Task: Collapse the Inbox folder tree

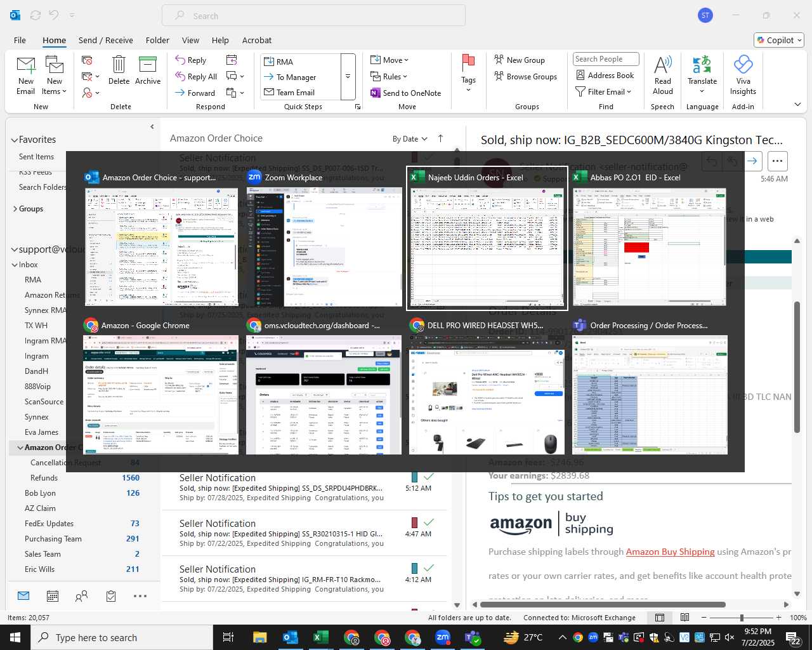Action: point(15,265)
